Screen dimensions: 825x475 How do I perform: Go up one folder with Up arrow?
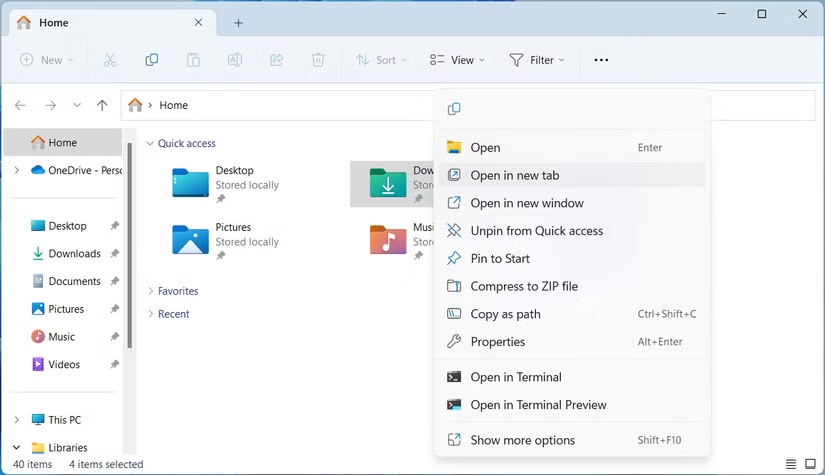pyautogui.click(x=102, y=105)
